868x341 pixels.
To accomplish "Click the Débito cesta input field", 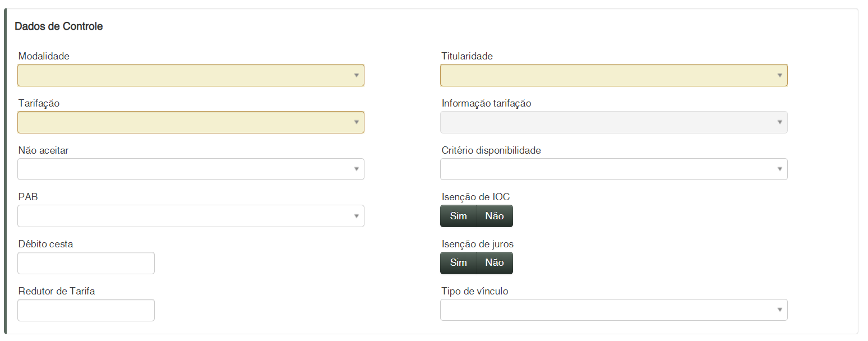I will pyautogui.click(x=86, y=263).
